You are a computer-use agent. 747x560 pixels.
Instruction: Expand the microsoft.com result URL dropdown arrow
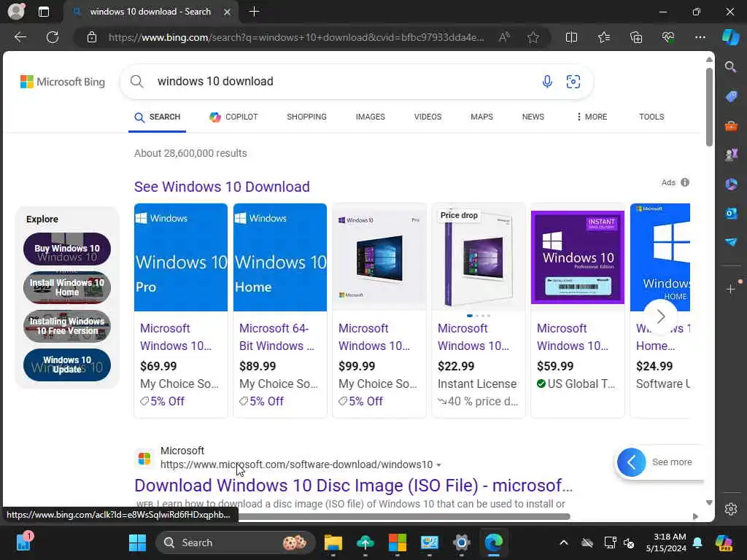(x=438, y=464)
